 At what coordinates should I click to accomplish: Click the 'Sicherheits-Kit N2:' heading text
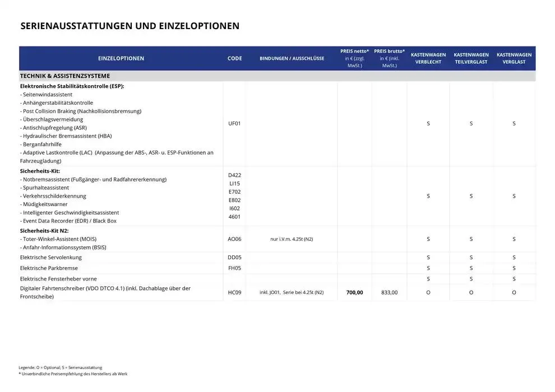[x=44, y=230]
